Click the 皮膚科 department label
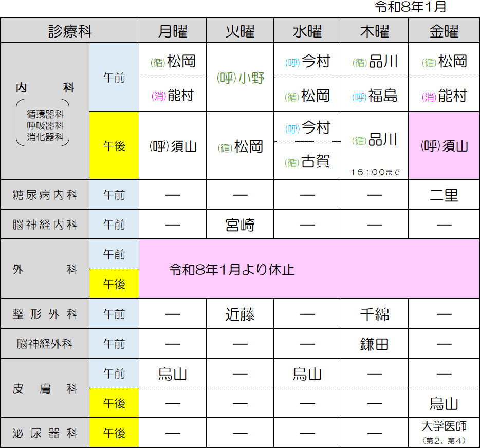The width and height of the screenshot is (480, 448). tap(45, 389)
